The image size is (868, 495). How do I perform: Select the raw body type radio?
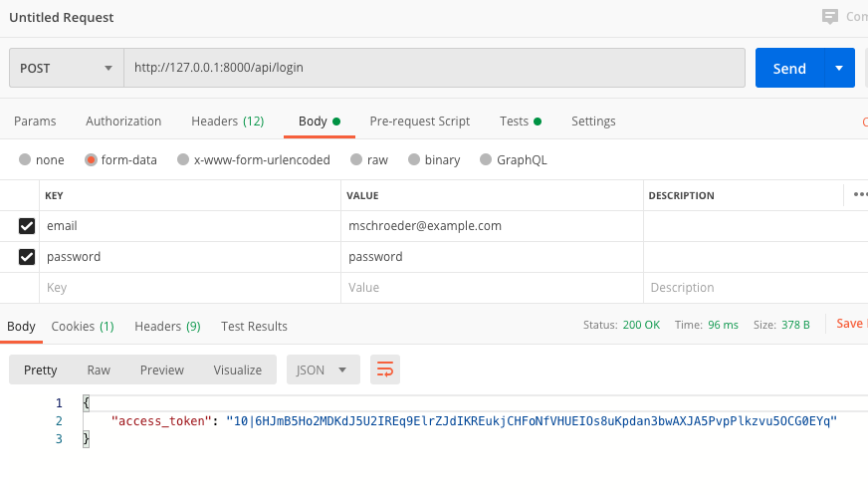coord(356,159)
